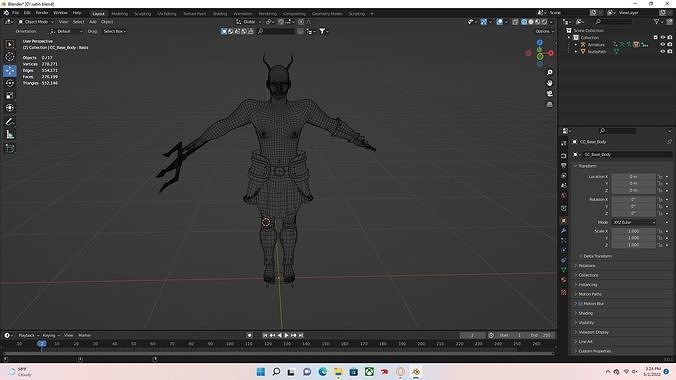Viewport: 676px width, 380px height.
Task: Select the Scale tool in the toolbar
Action: pos(9,95)
